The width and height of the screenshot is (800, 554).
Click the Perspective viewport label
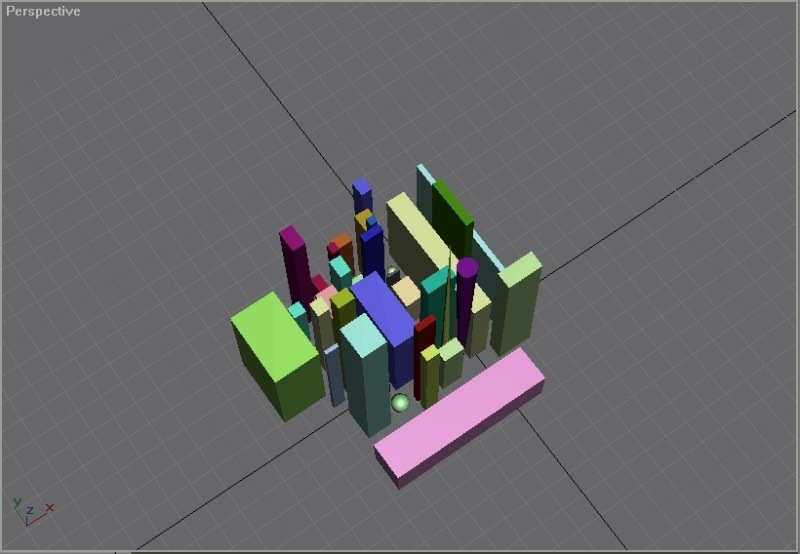43,11
